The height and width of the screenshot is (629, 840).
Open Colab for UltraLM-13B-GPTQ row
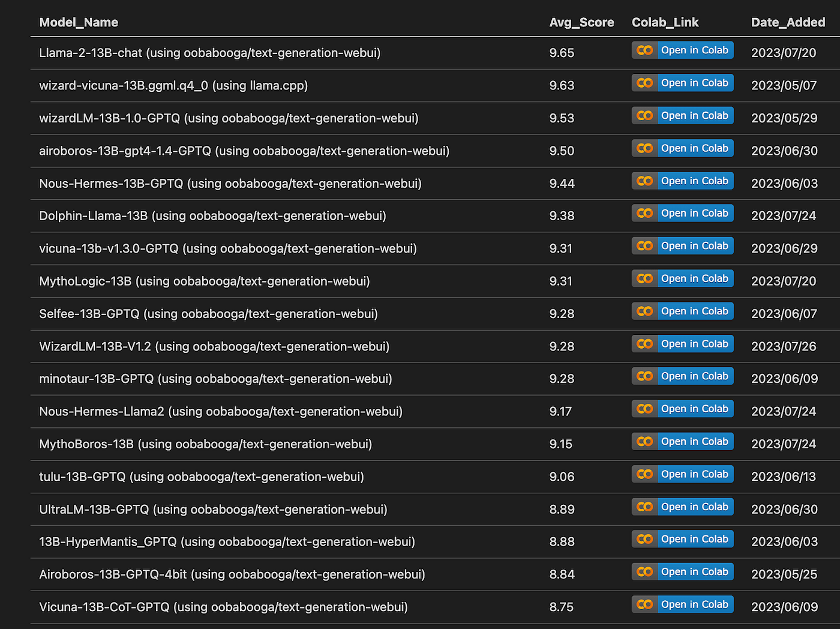683,507
